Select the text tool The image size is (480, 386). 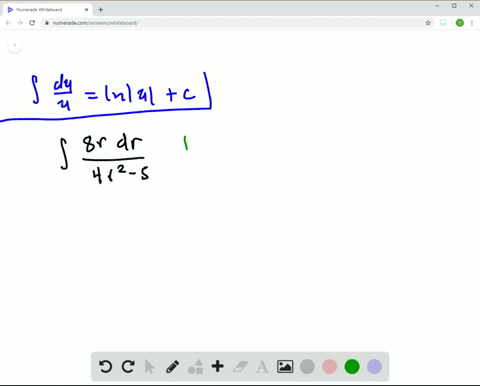(x=262, y=367)
